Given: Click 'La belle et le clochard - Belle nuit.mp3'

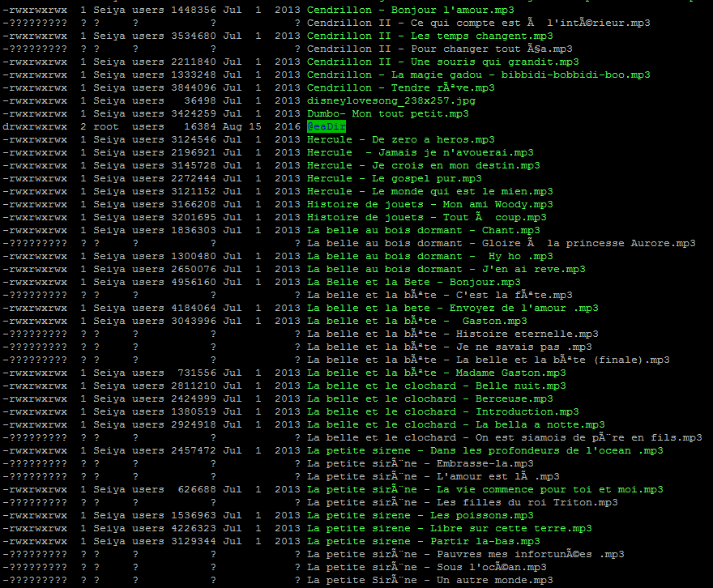Looking at the screenshot, I should 437,386.
